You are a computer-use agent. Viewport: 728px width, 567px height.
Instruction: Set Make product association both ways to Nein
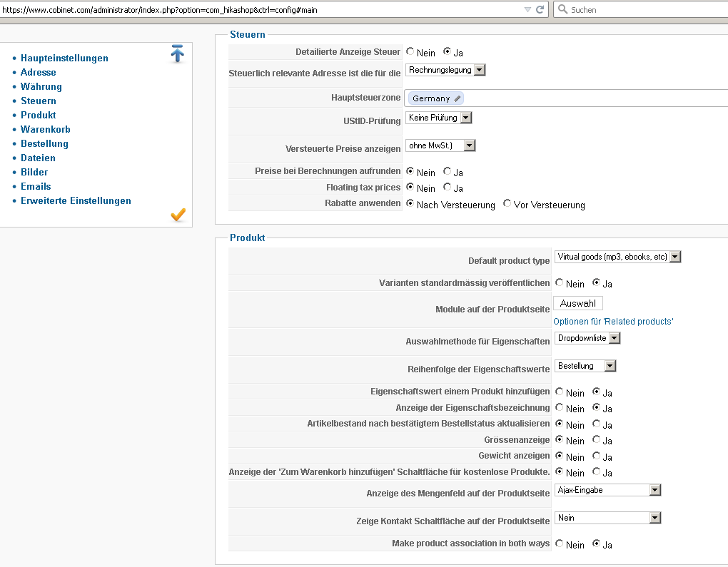tap(559, 543)
